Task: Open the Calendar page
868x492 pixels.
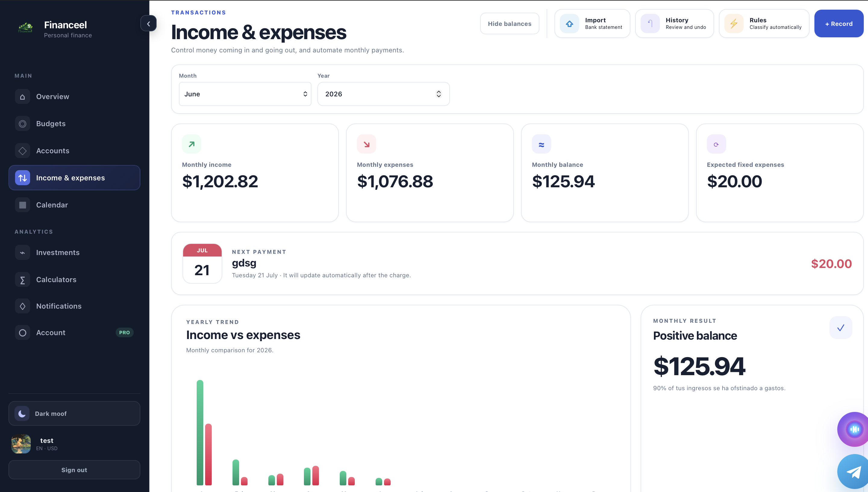Action: pyautogui.click(x=74, y=205)
